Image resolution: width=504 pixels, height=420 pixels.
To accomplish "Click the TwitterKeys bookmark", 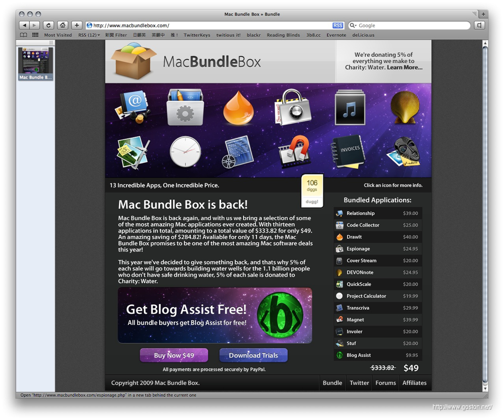I will click(x=197, y=35).
